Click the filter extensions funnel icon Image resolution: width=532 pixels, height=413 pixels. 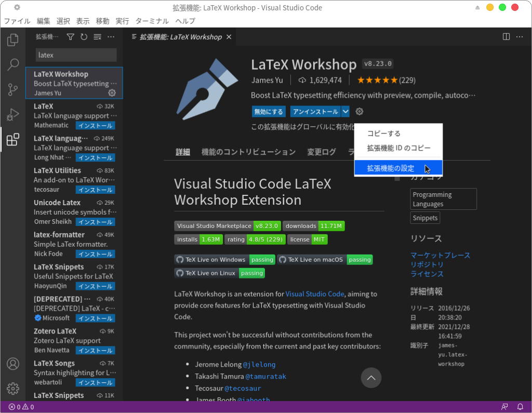pos(70,37)
